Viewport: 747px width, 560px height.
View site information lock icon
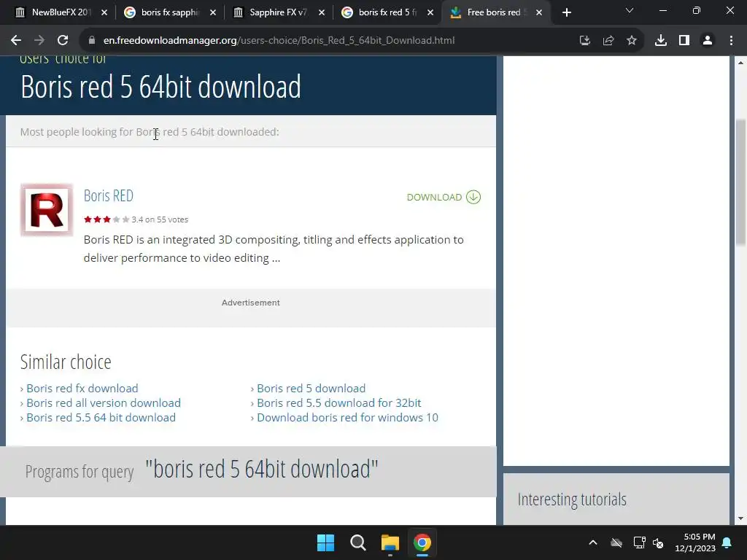[92, 41]
